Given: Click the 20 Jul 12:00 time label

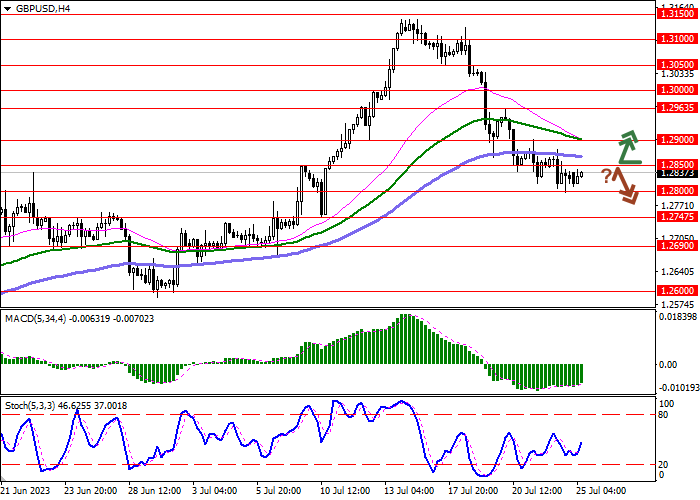Looking at the screenshot, I should [x=539, y=491].
